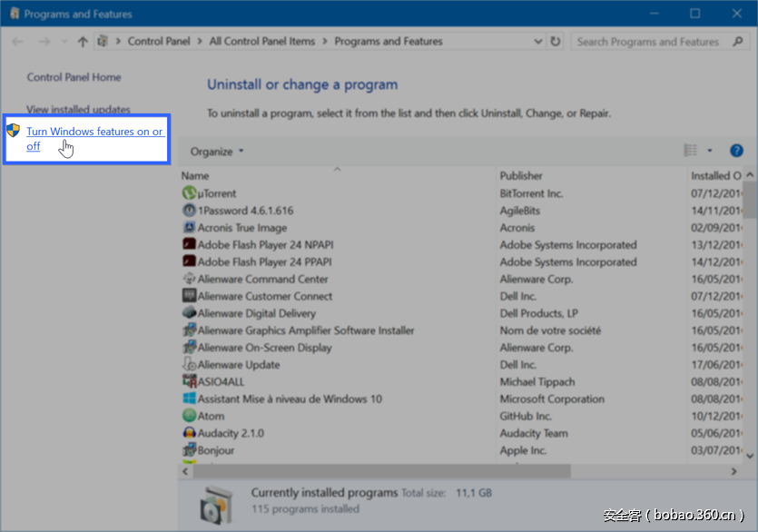Click the Alienware Graphics Amplifier icon

click(189, 330)
